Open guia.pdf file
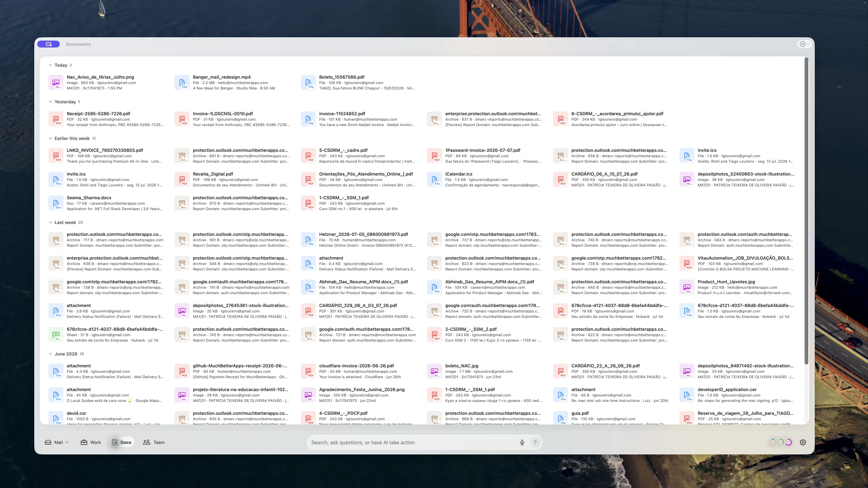The width and height of the screenshot is (868, 488). [611, 418]
